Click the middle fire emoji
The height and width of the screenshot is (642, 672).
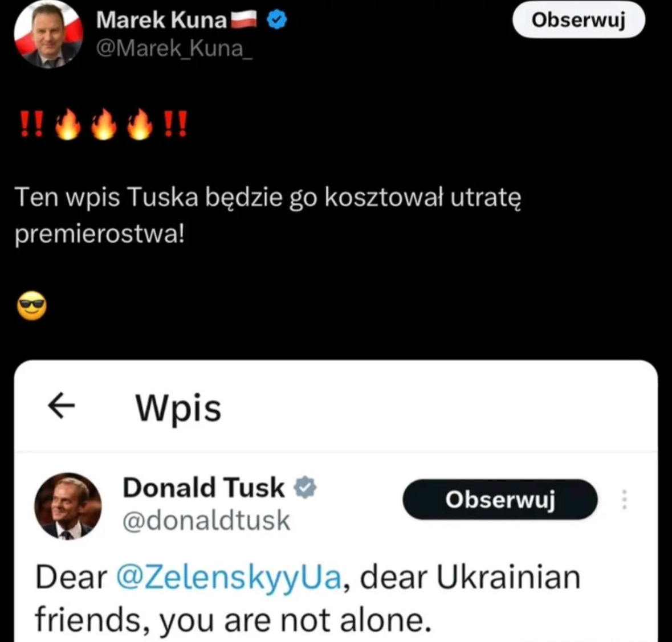pos(104,124)
